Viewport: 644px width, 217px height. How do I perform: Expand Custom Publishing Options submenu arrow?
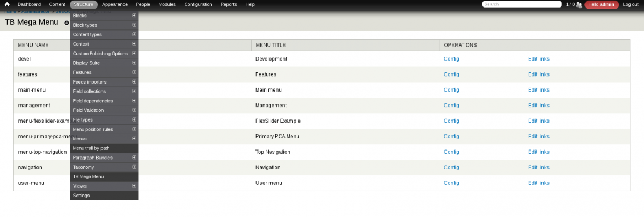coord(134,54)
